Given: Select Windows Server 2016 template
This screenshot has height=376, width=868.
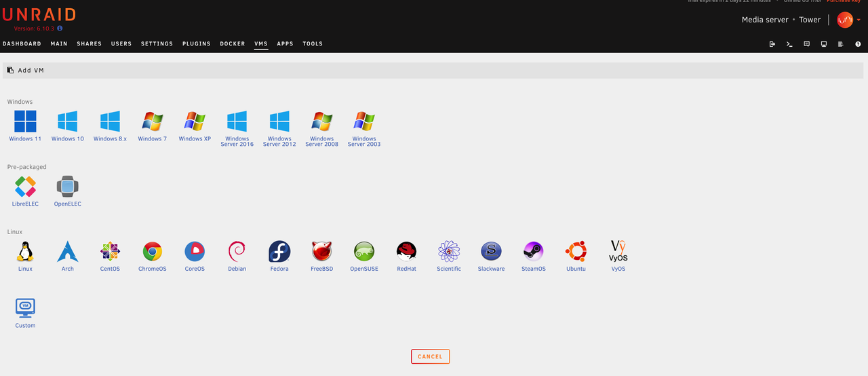Looking at the screenshot, I should [237, 128].
